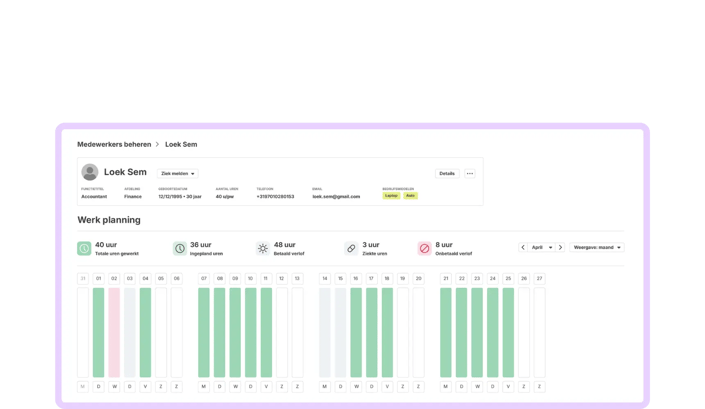
Task: Click the 3 uur sick hours stat
Action: (x=371, y=245)
